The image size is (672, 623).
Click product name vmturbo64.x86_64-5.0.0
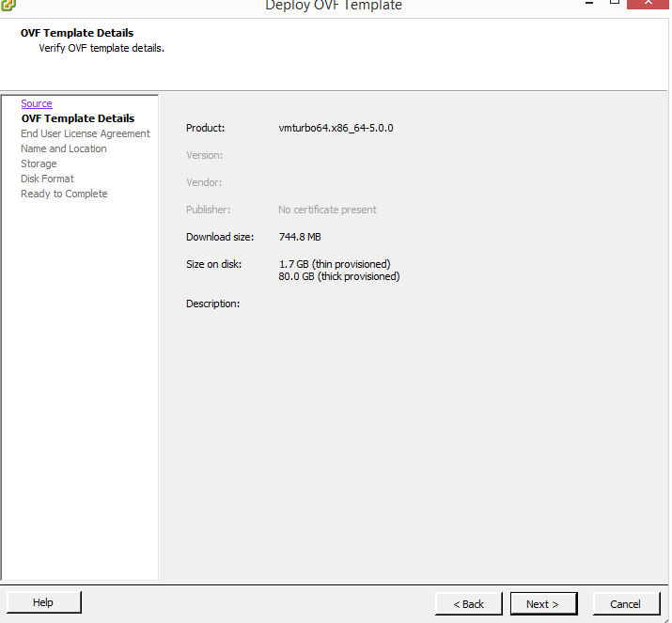click(x=336, y=128)
